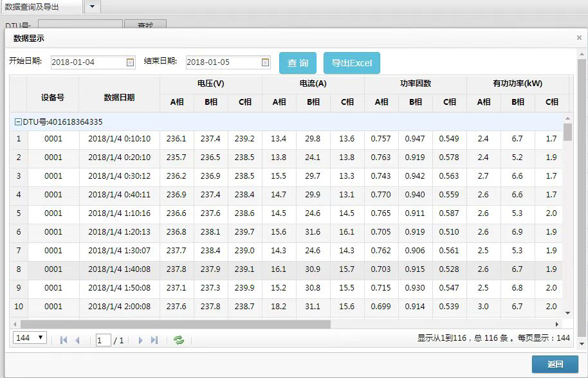Export data with the 导出Excel button
The image size is (588, 378).
pos(351,62)
